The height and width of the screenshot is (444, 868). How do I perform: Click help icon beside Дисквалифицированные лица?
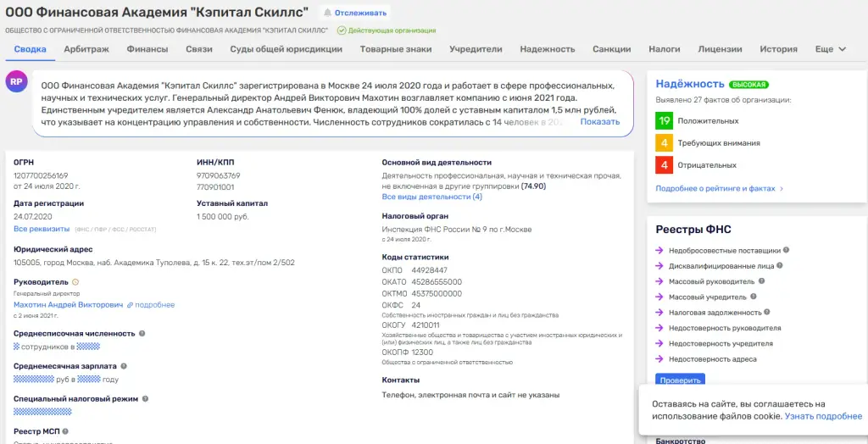point(780,266)
